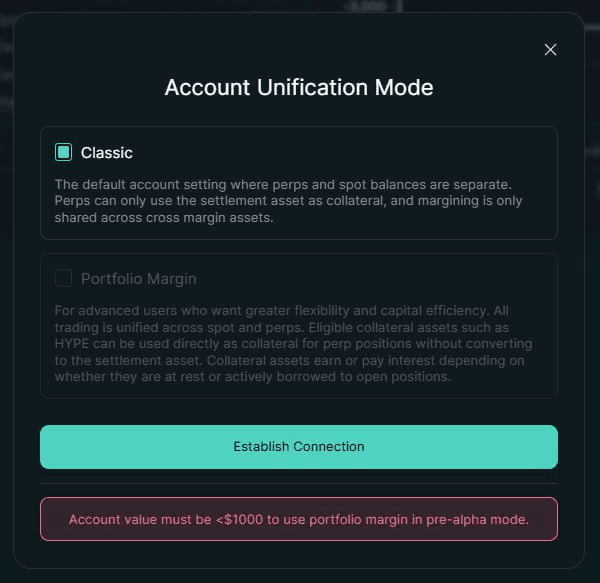Select the Portfolio Margin label text
Viewport: 600px width, 583px height.
(x=138, y=279)
